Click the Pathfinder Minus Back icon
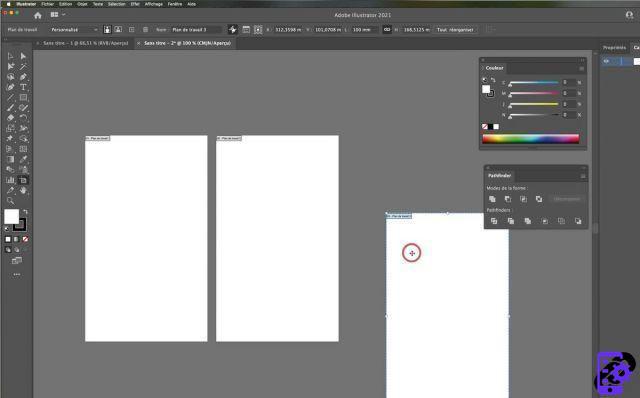Image resolution: width=640 pixels, height=398 pixels. (x=578, y=221)
